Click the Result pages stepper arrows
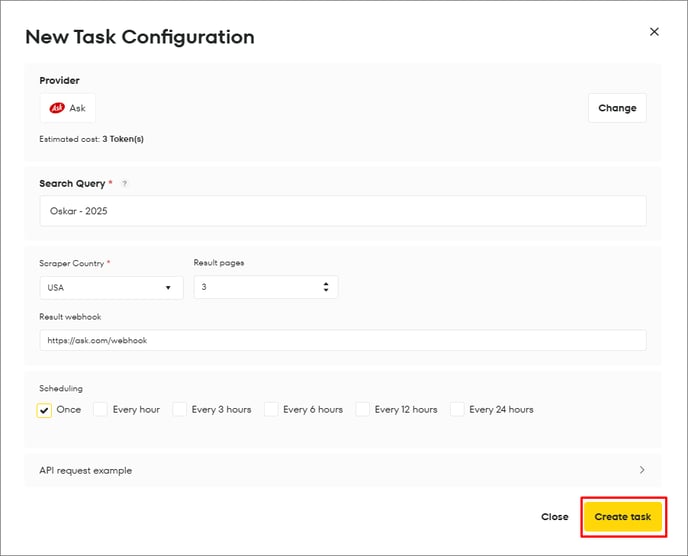 (326, 287)
